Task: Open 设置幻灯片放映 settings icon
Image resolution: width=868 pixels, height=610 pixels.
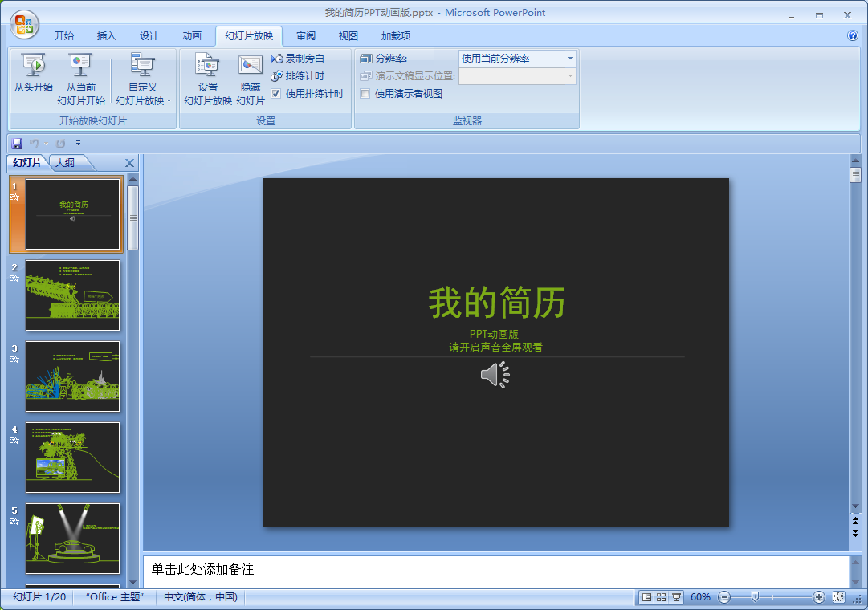Action: [x=207, y=66]
